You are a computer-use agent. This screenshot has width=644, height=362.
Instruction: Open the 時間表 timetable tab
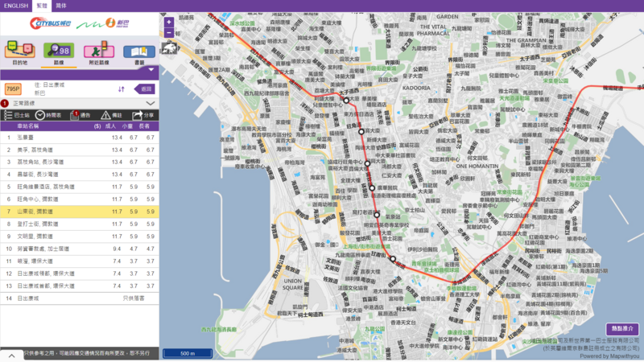[x=48, y=115]
